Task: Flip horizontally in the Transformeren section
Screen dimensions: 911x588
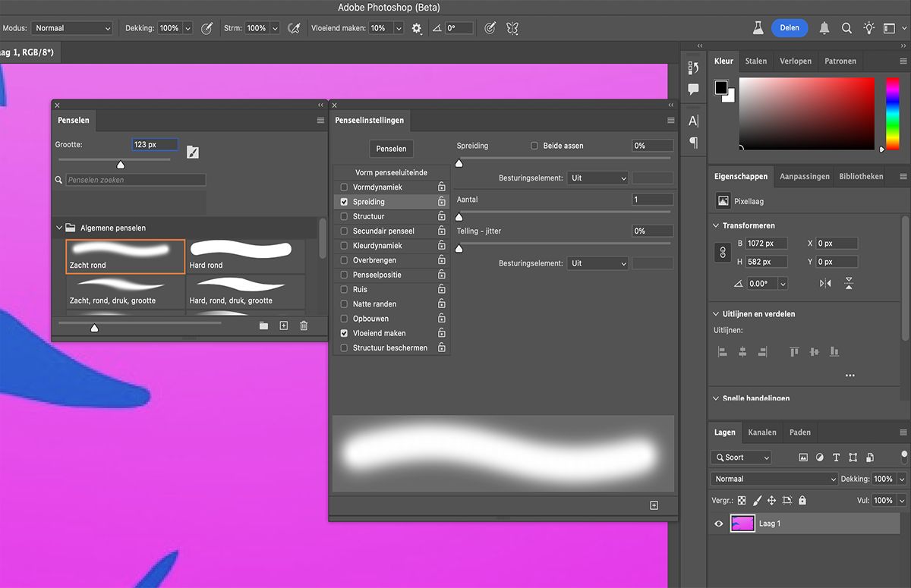Action: [825, 283]
